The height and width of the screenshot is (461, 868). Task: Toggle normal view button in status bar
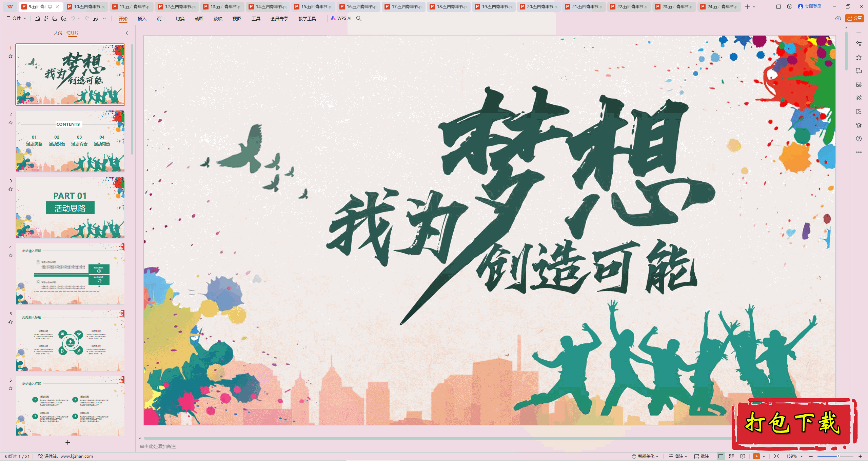(721, 456)
